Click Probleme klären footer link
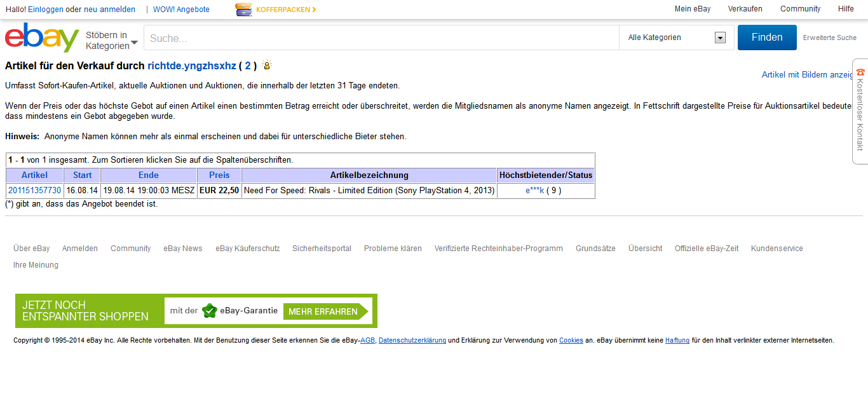Image resolution: width=868 pixels, height=403 pixels. point(393,249)
